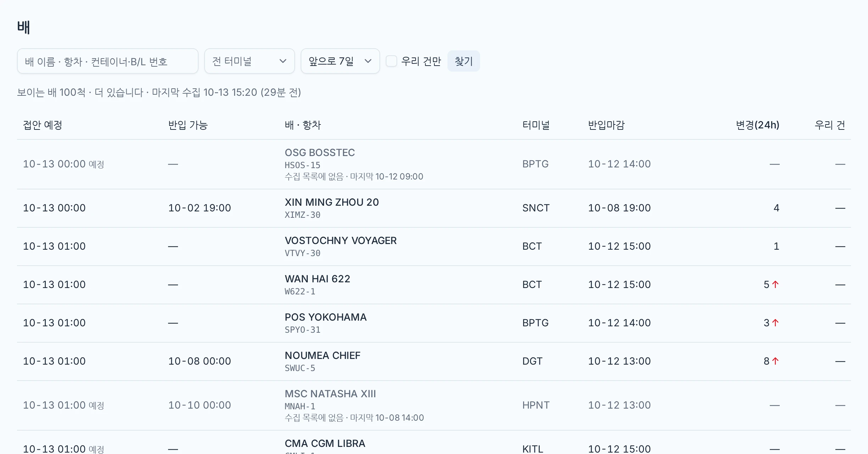Click the 배 page heading

coord(23,27)
